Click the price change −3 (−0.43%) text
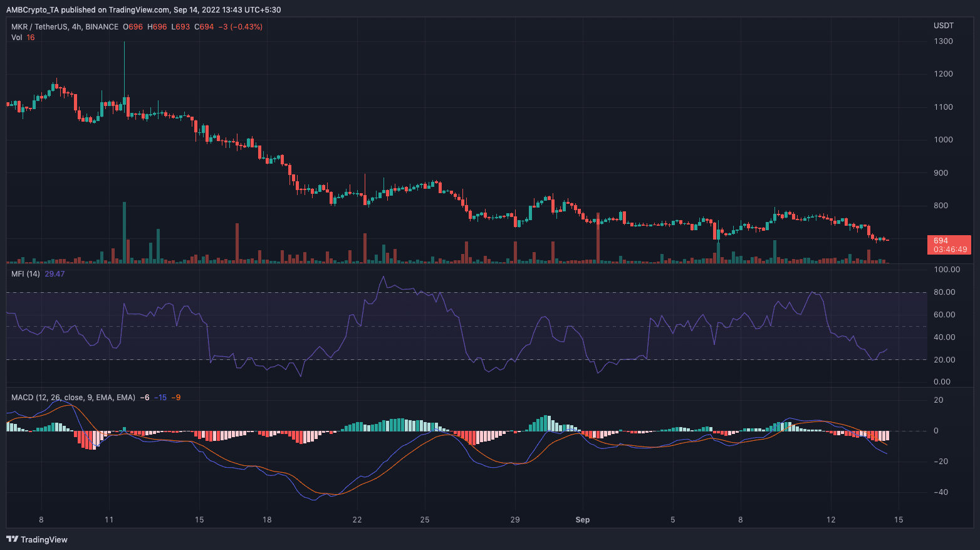The width and height of the screenshot is (980, 550). [x=240, y=27]
